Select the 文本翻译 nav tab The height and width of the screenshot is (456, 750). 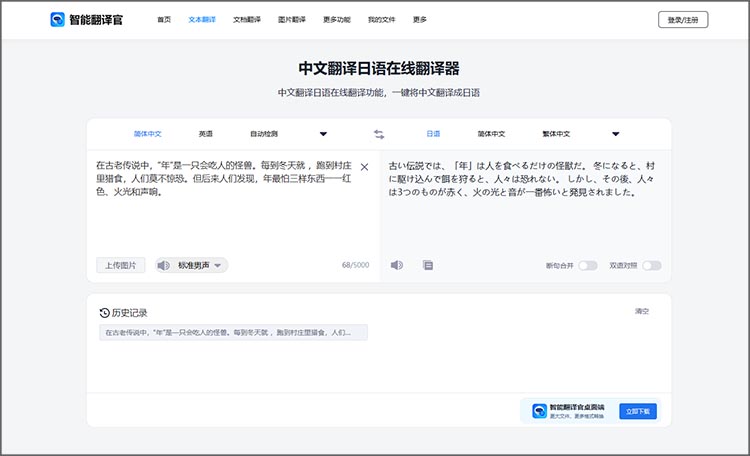click(x=202, y=20)
